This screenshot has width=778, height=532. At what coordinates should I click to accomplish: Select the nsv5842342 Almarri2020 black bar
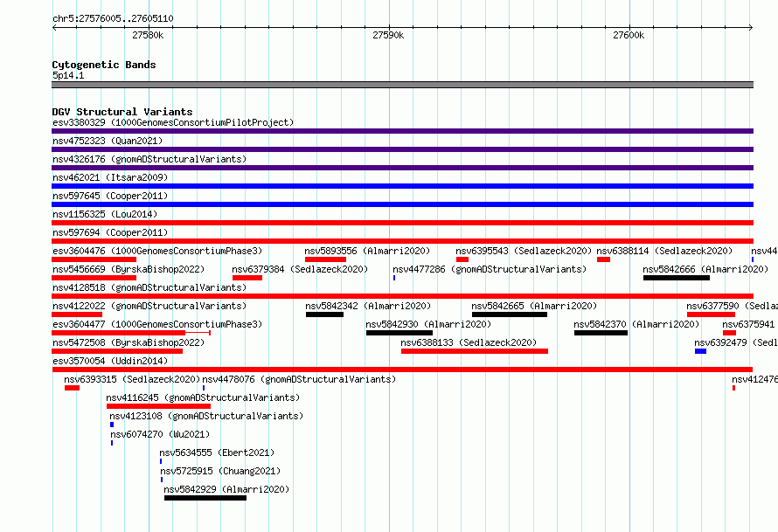[x=324, y=314]
